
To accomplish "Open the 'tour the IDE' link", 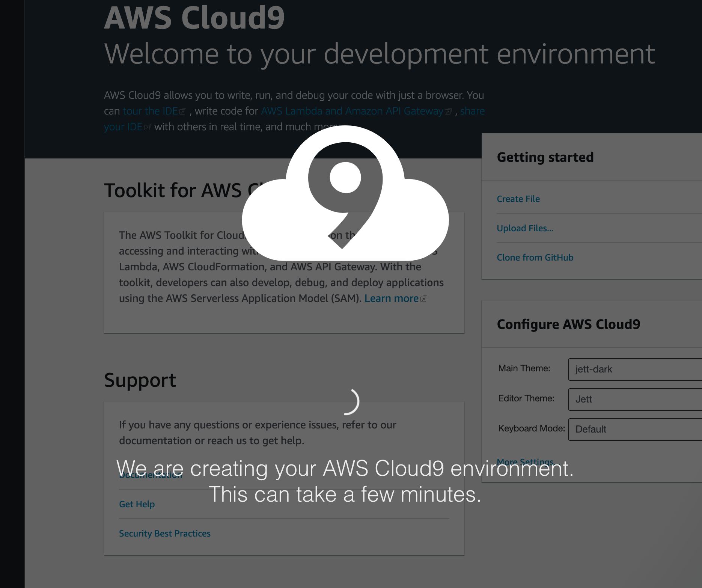I will point(150,111).
